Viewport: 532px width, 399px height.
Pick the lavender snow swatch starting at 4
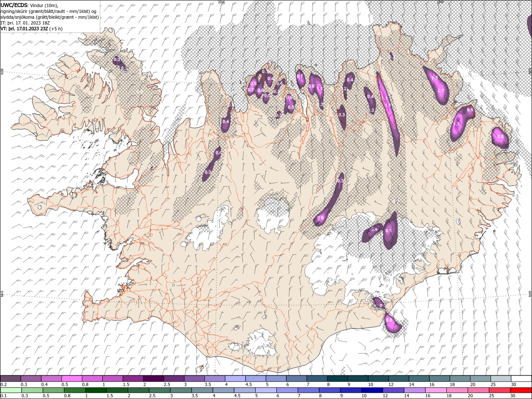pyautogui.click(x=235, y=379)
